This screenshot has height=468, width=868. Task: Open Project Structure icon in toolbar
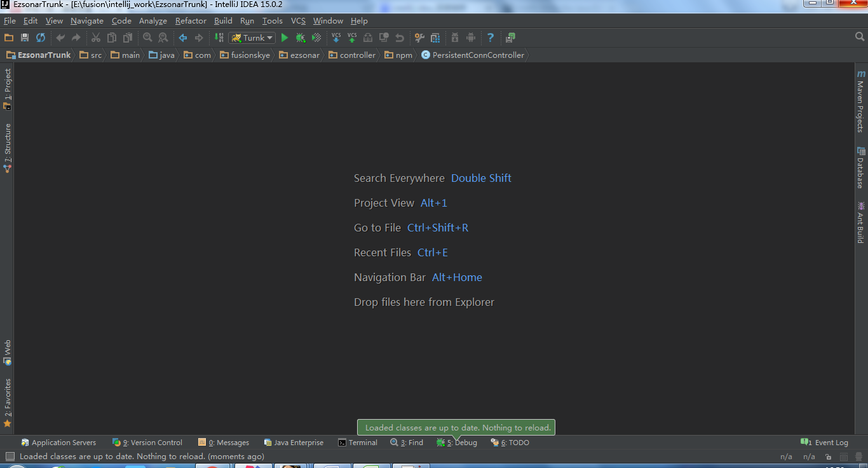point(435,38)
